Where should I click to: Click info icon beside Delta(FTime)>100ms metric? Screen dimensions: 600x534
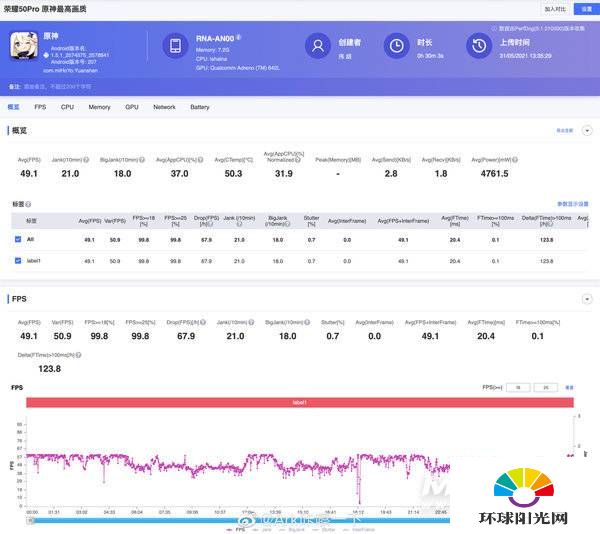point(78,355)
